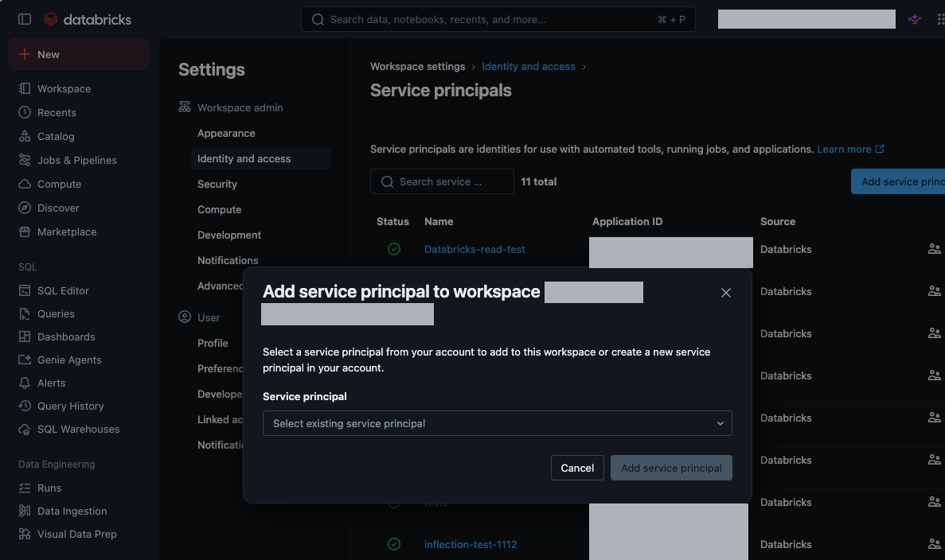The width and height of the screenshot is (945, 560).
Task: Open Catalog in the sidebar
Action: coord(56,136)
